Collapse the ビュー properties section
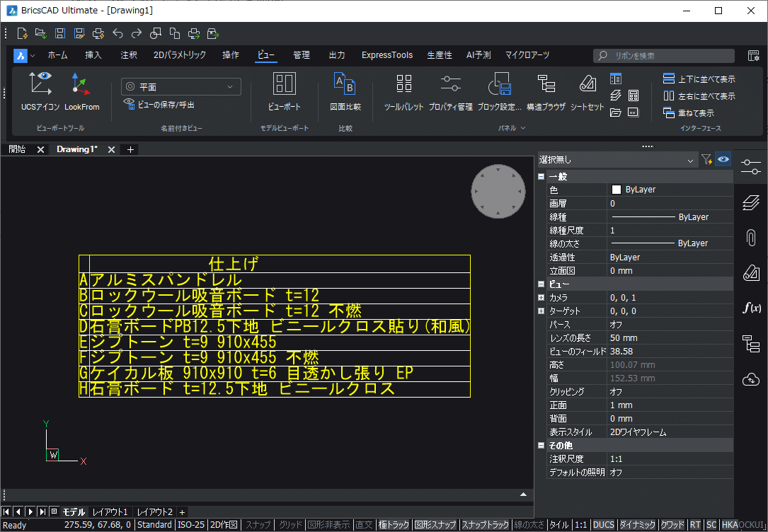768x532 pixels. pos(540,284)
